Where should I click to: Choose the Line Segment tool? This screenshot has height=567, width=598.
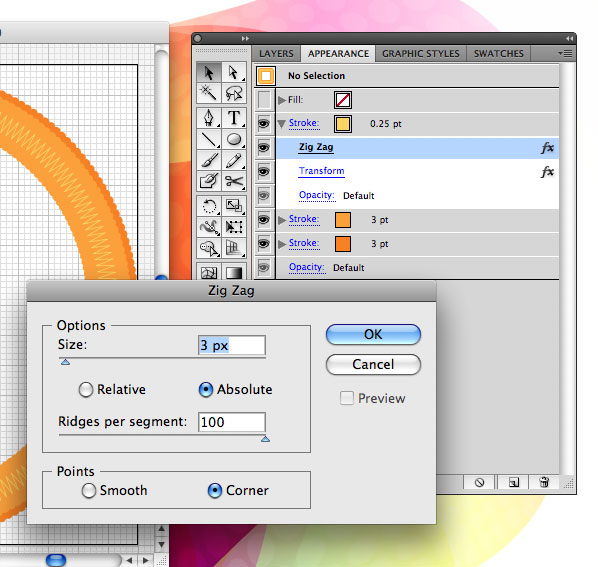click(x=209, y=139)
